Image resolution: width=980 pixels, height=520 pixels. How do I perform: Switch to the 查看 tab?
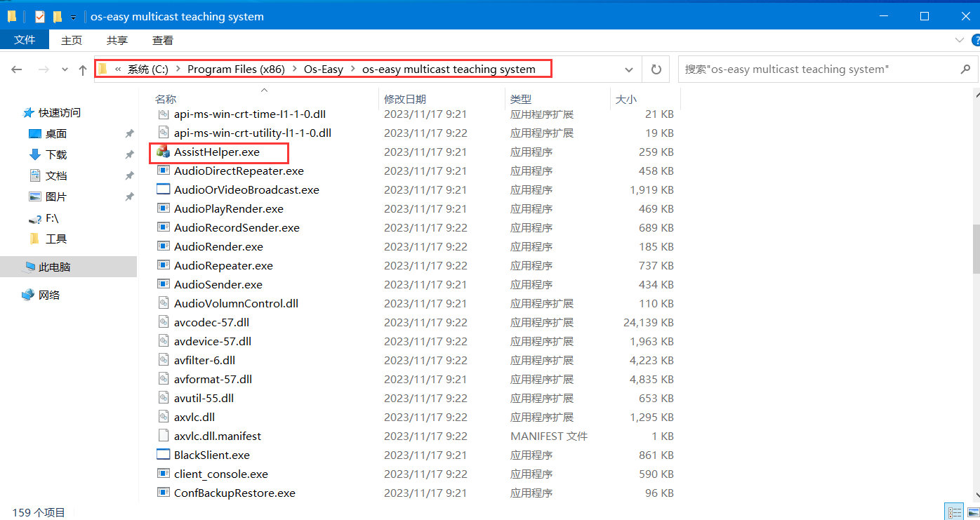(x=163, y=40)
